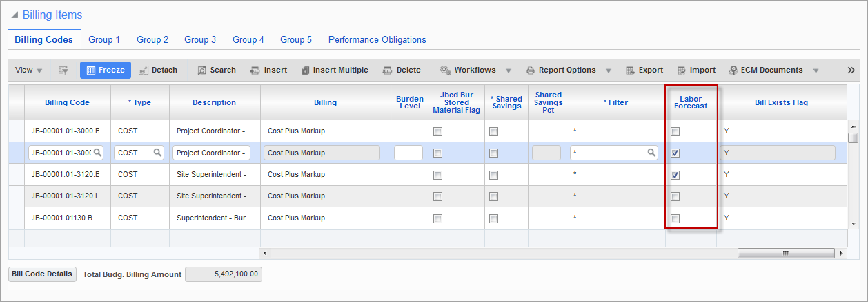Uncheck the Labor Forecast checkbox in the selected row
This screenshot has width=868, height=302.
675,153
